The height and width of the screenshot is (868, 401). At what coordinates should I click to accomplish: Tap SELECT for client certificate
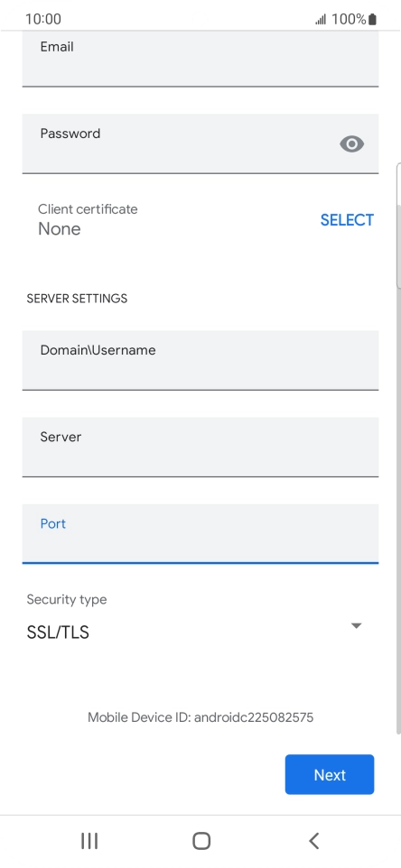click(347, 220)
